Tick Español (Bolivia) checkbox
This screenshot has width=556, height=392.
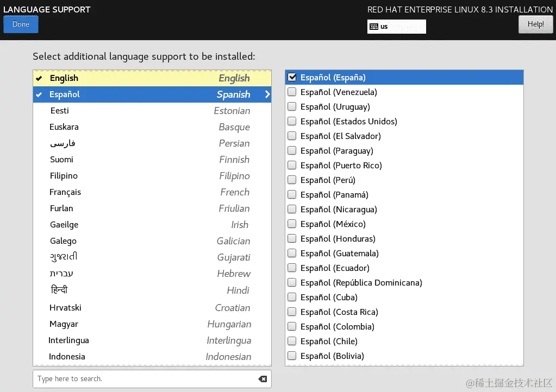coord(292,356)
